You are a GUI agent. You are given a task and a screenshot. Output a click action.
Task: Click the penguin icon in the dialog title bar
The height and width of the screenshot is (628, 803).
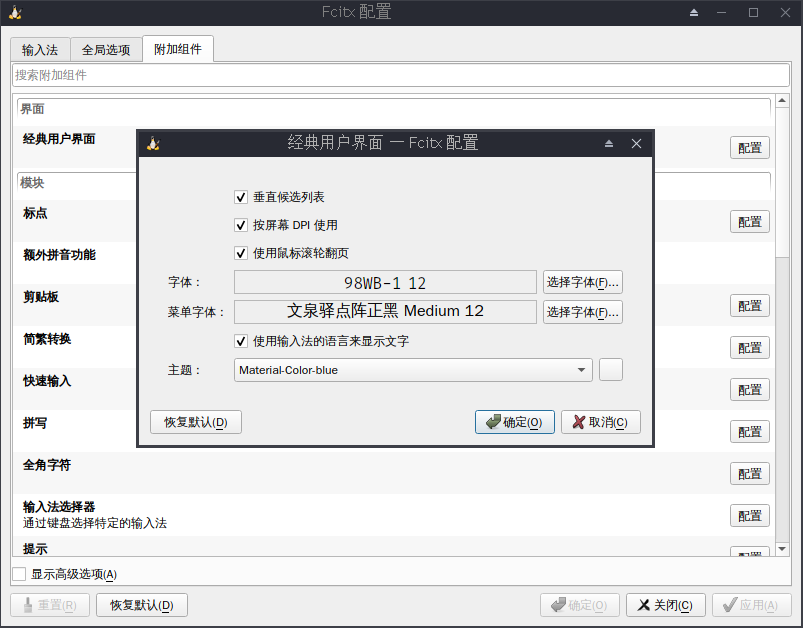pos(153,143)
